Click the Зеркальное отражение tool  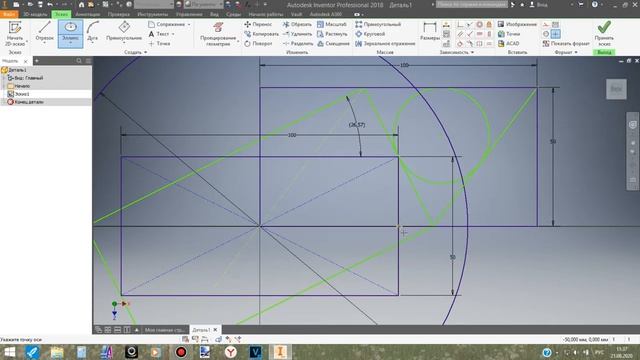pyautogui.click(x=385, y=43)
